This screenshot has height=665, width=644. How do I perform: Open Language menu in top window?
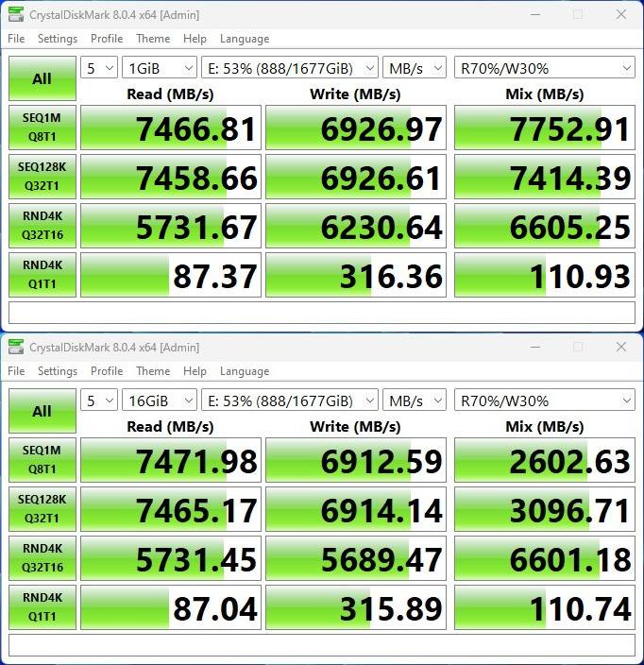(245, 39)
